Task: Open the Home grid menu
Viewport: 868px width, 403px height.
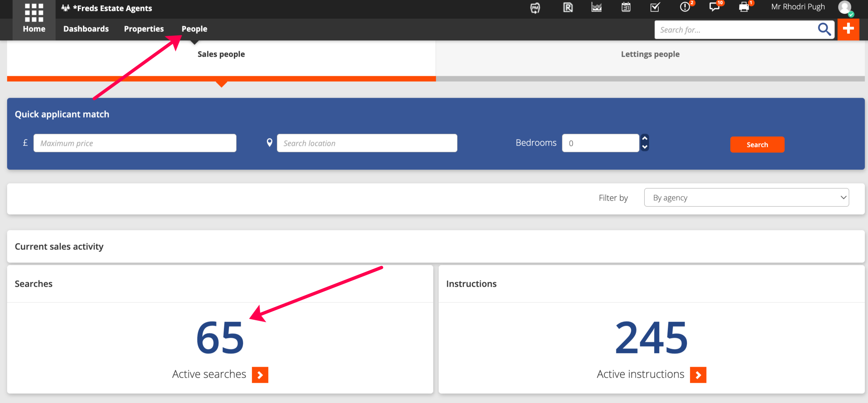Action: [34, 20]
